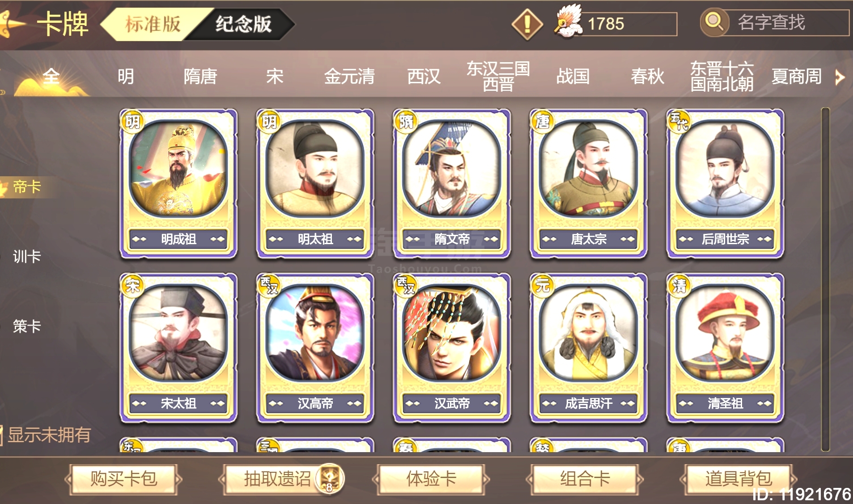853x504 pixels.
Task: Click the card list vertical scrollbar
Action: click(x=825, y=280)
